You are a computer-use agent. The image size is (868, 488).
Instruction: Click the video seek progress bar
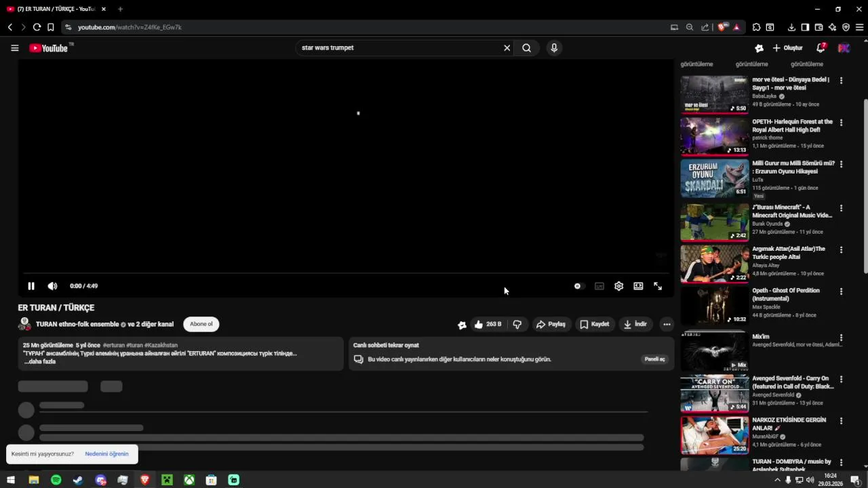pos(344,273)
